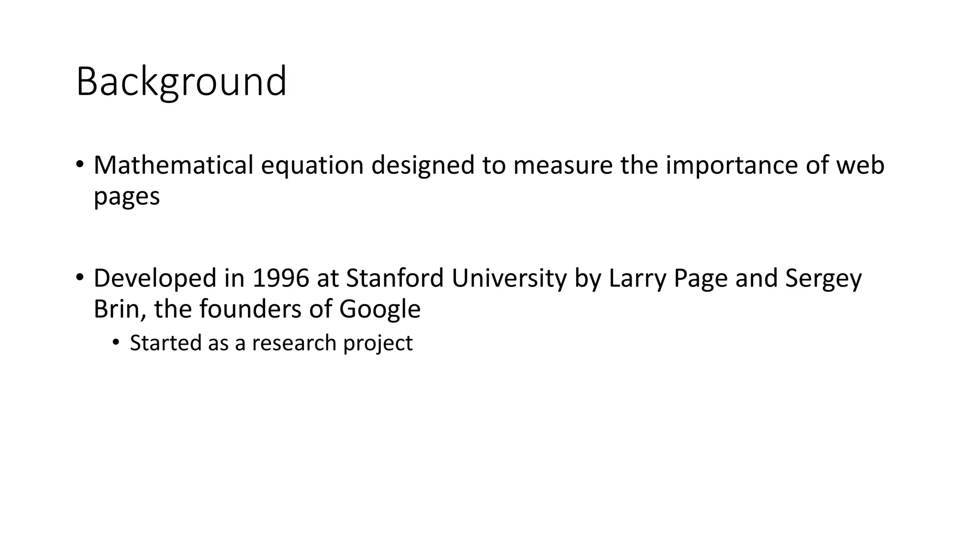This screenshot has height=551, width=980.
Task: Click the bullet before Mathematical equation
Action: [x=79, y=164]
